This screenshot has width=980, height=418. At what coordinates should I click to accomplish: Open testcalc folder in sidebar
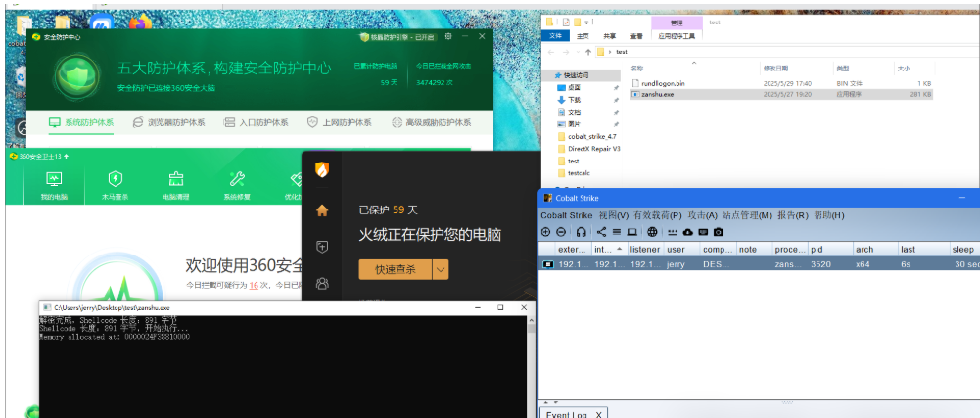coord(574,173)
